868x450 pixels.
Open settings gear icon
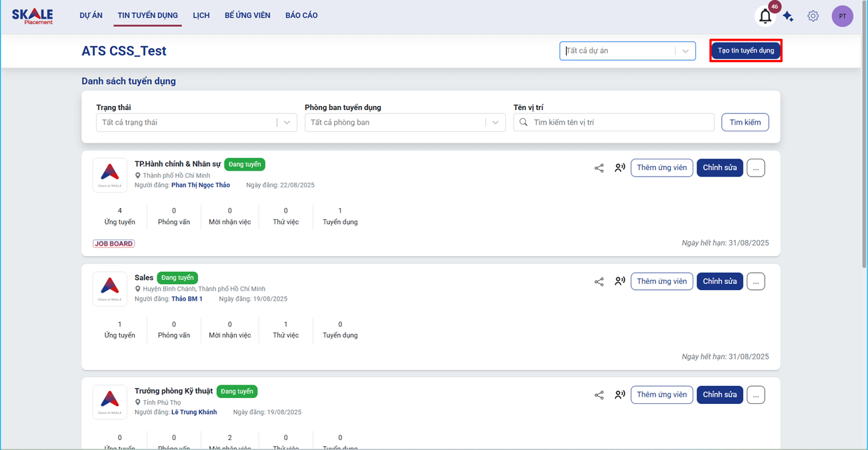coord(813,16)
